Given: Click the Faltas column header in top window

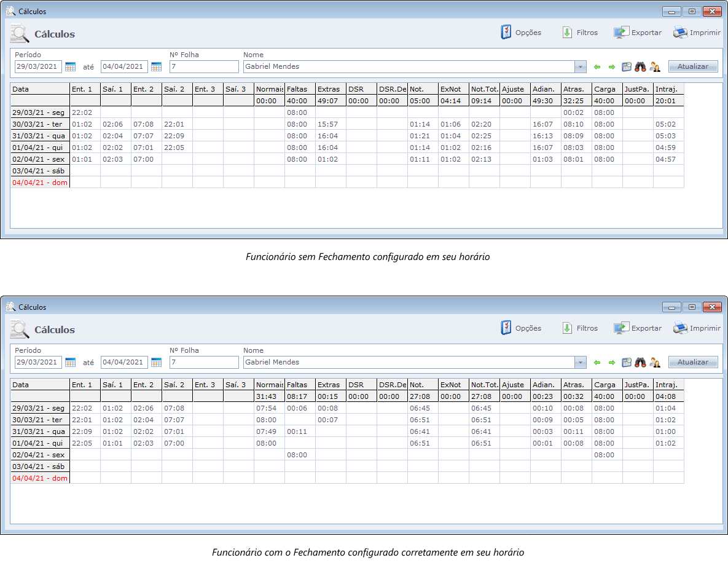Looking at the screenshot, I should point(300,89).
